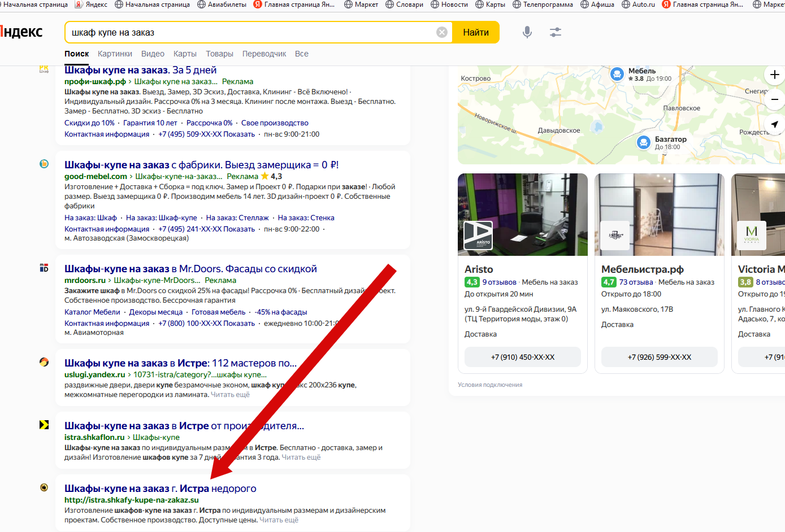Open the Aristo company title
Image resolution: width=785 pixels, height=532 pixels.
coord(479,269)
